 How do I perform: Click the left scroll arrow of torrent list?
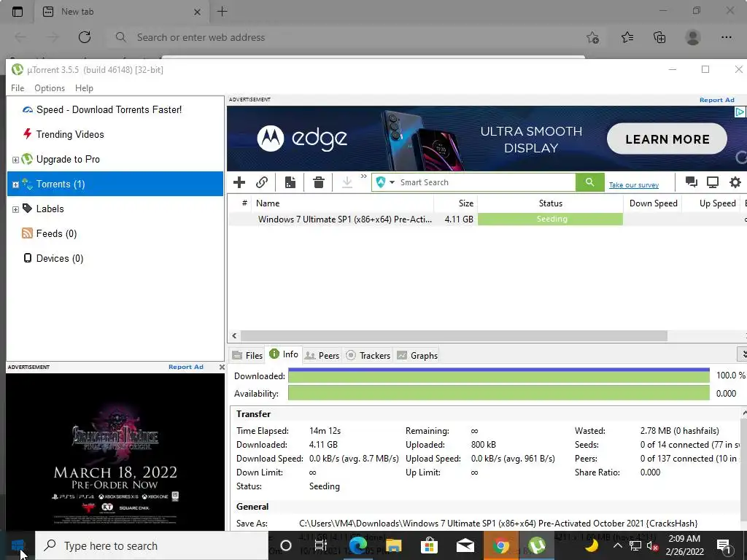point(234,335)
